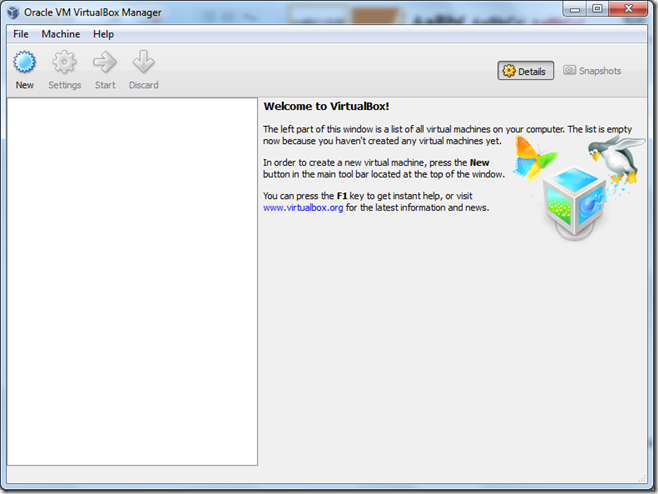Image resolution: width=658 pixels, height=494 pixels.
Task: Click the VirtualBox cube logo illustration
Action: (574, 202)
